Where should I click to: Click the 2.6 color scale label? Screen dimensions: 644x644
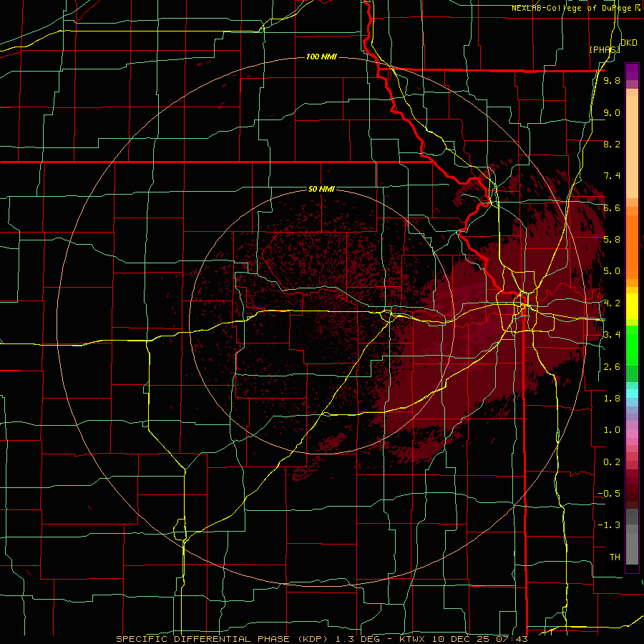click(612, 367)
